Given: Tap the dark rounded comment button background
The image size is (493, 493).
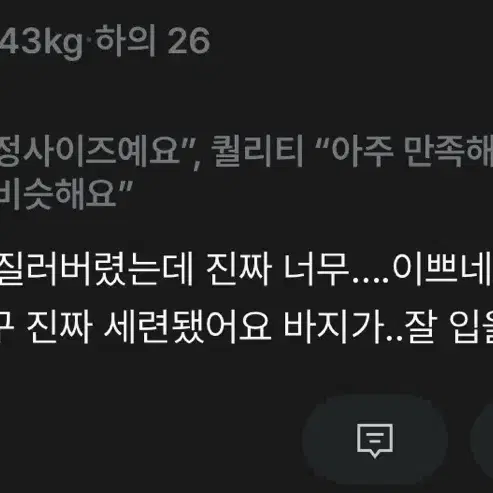Looking at the screenshot, I should [375, 440].
